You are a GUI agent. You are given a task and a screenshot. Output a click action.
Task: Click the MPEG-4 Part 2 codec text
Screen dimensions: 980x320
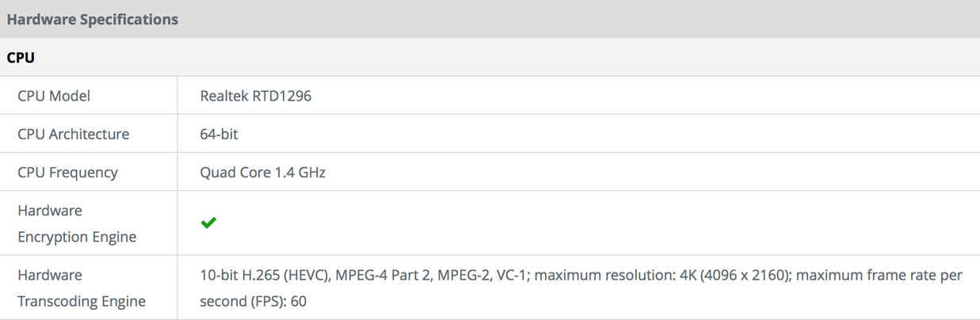point(381,275)
